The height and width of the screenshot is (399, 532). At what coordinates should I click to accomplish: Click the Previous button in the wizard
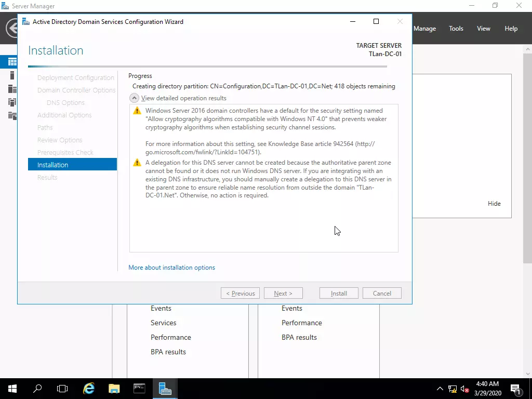point(240,293)
